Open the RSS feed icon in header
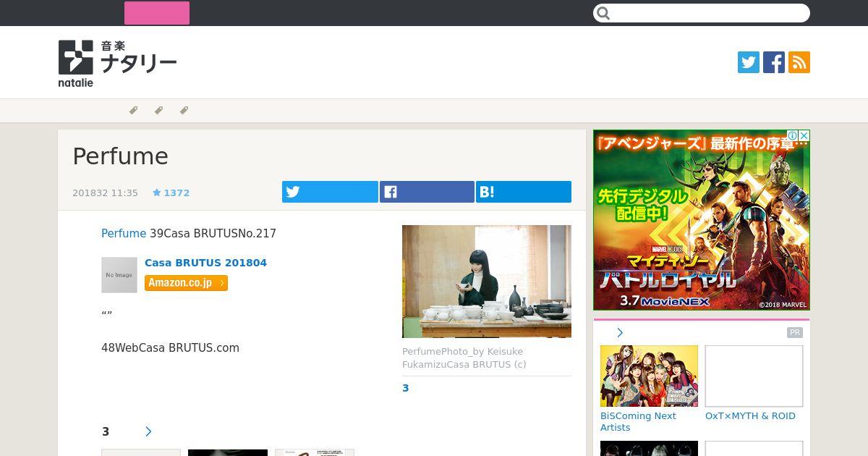The image size is (868, 456). point(799,62)
